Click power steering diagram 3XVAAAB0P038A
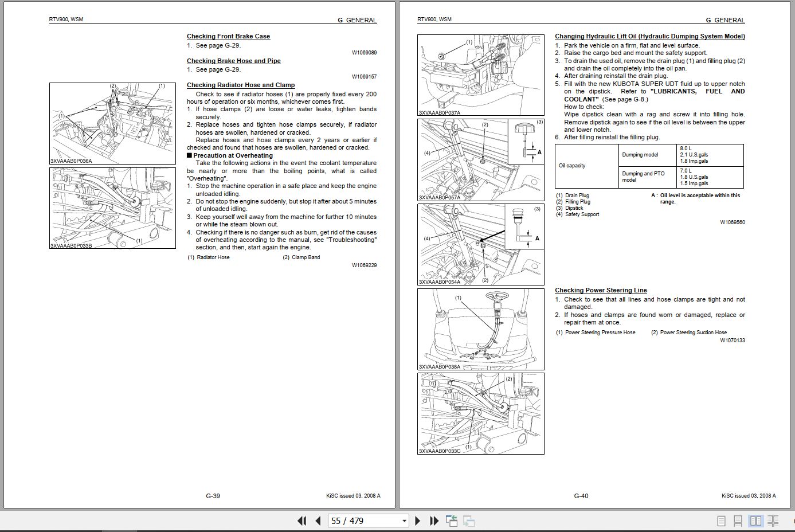795x532 pixels. point(480,329)
